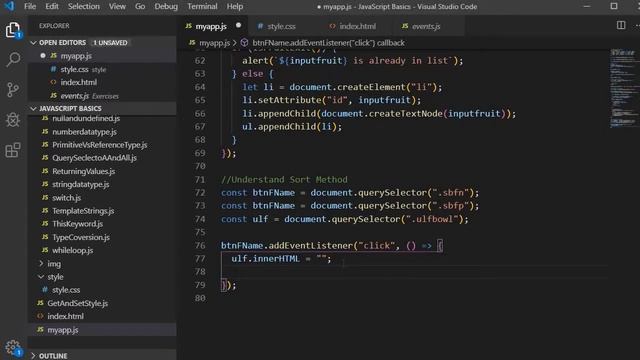Select style.css in Open Editors

point(102,69)
